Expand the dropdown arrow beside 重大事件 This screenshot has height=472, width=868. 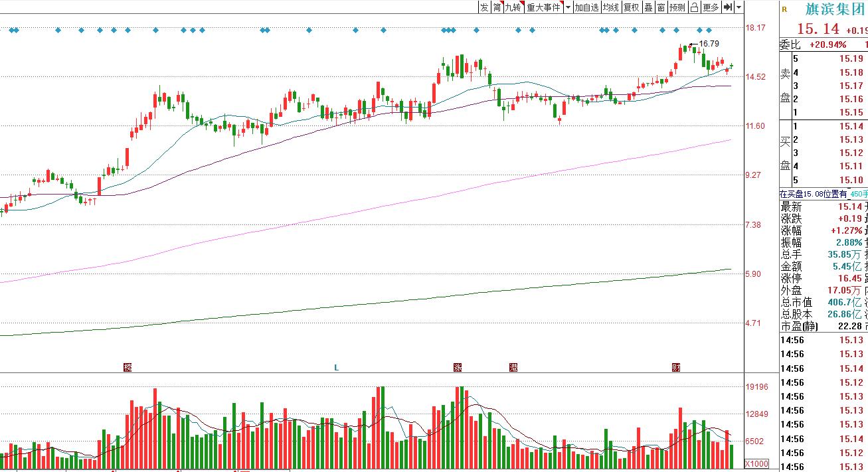(x=568, y=7)
